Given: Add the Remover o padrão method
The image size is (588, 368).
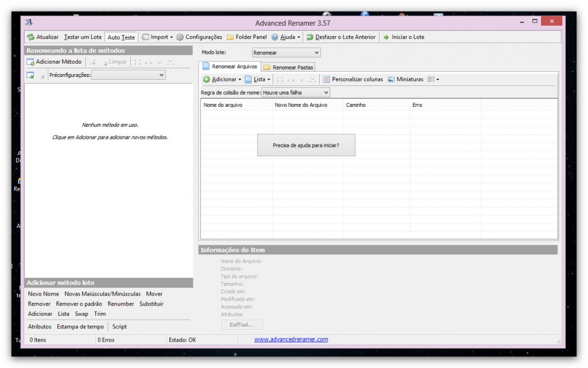Looking at the screenshot, I should [79, 304].
